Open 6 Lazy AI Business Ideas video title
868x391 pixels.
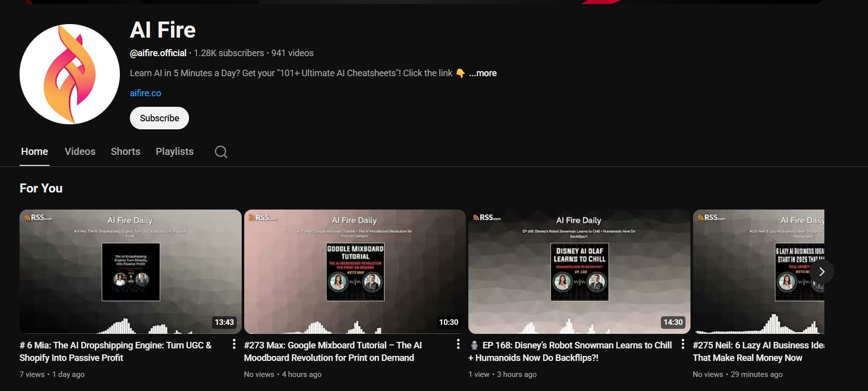click(759, 351)
